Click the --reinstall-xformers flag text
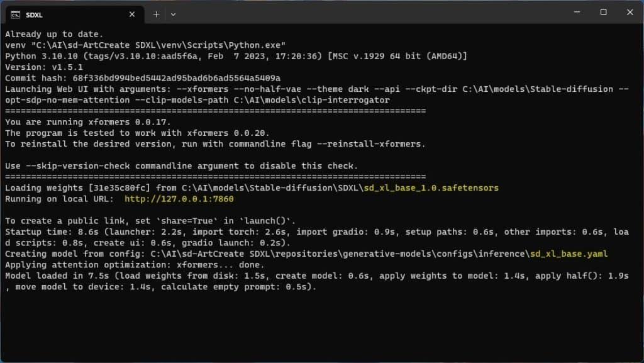644x363 pixels. point(369,144)
